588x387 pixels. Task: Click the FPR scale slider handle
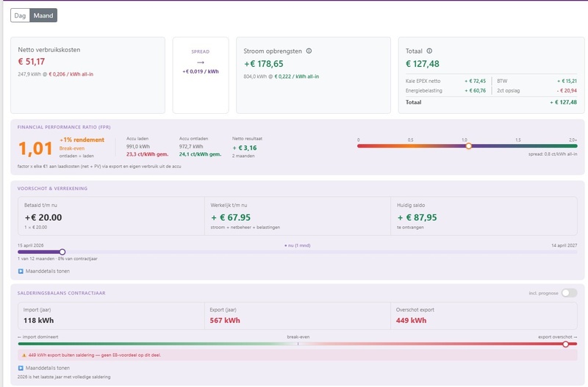[x=468, y=146]
